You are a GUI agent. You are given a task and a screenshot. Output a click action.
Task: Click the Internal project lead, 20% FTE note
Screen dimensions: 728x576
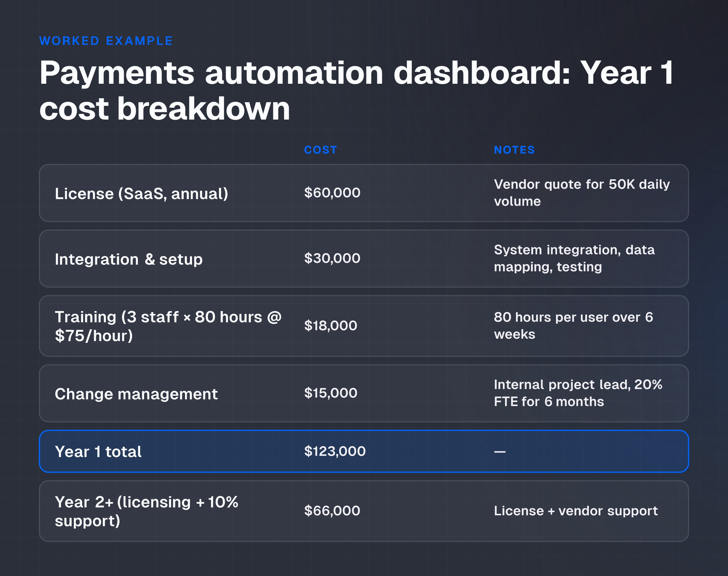578,393
